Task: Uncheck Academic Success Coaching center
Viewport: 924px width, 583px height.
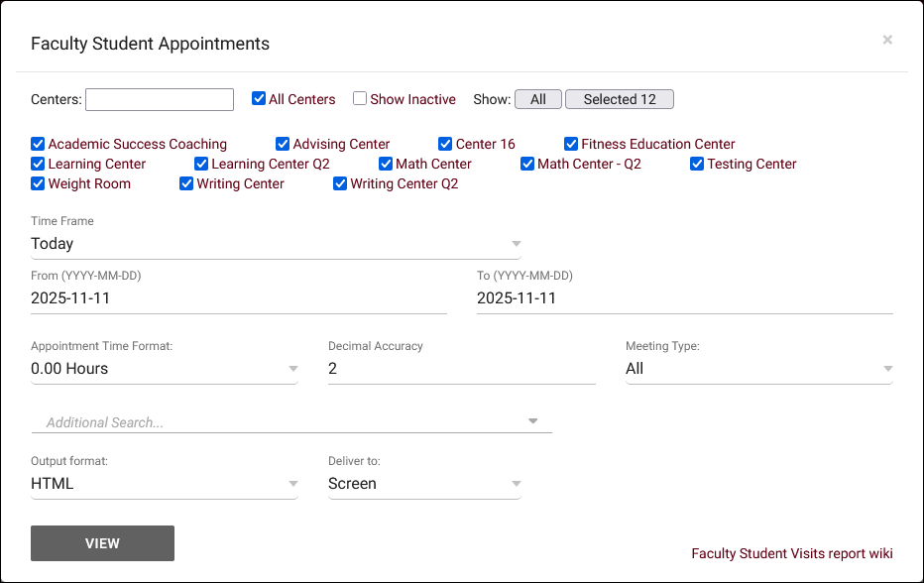Action: tap(38, 144)
